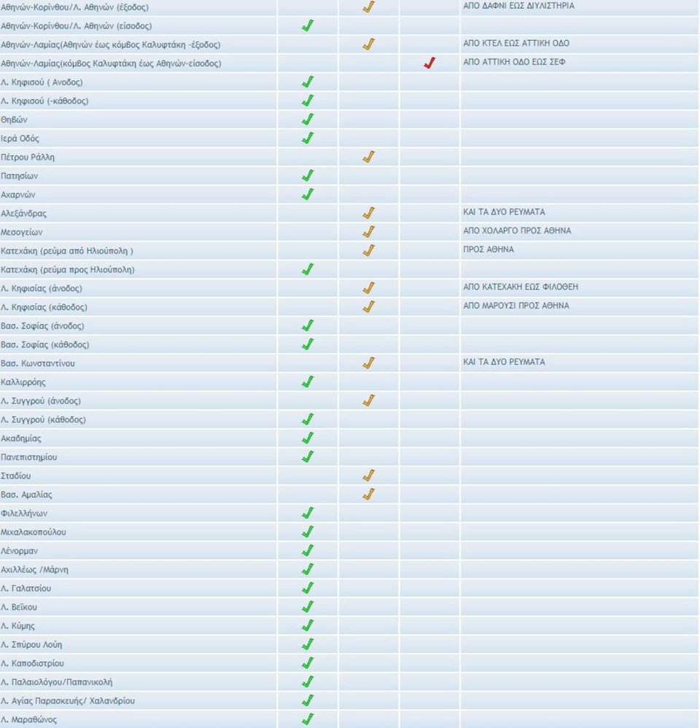Click the orange checkmark for Λ. Συγγρού (άνοδος)
This screenshot has width=700, height=728.
point(368,400)
